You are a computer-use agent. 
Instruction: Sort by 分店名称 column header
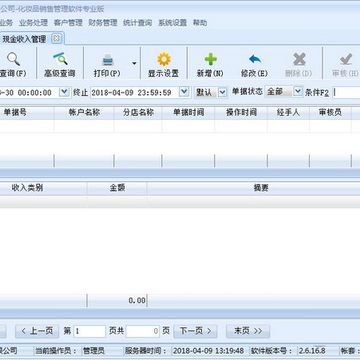click(138, 112)
